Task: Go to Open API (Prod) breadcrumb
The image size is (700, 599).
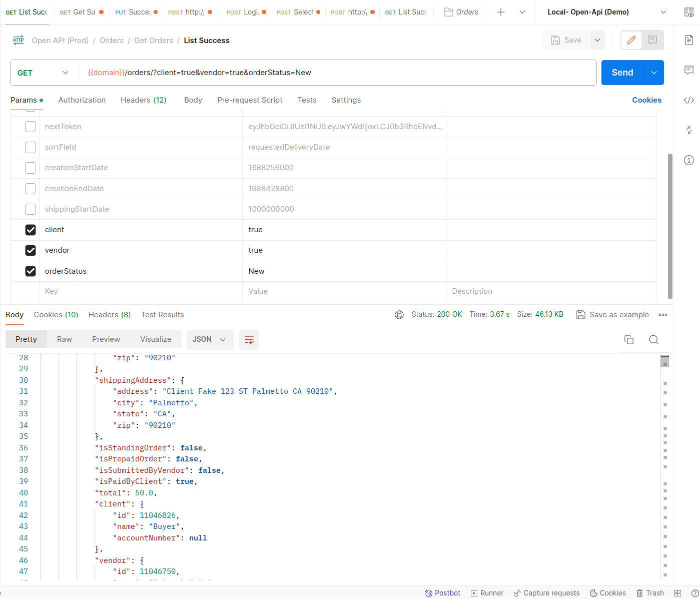Action: 60,41
